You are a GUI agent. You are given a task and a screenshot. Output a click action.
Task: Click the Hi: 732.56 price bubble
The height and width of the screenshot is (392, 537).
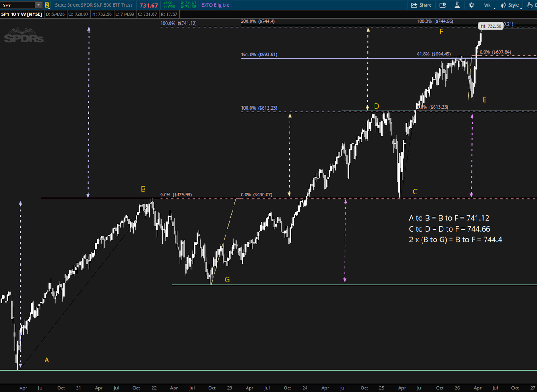[x=490, y=26]
